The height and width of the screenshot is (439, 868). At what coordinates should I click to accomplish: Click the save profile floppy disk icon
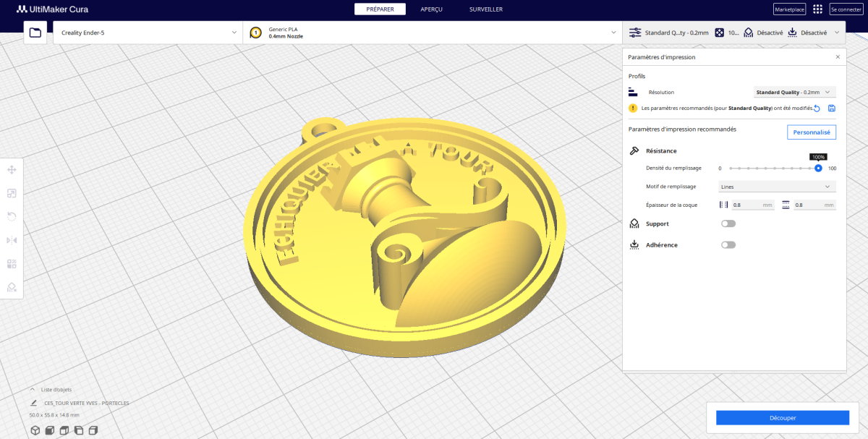[832, 108]
